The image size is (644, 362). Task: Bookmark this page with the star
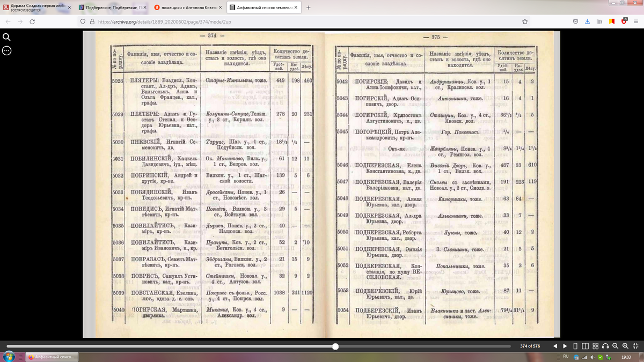pyautogui.click(x=525, y=21)
